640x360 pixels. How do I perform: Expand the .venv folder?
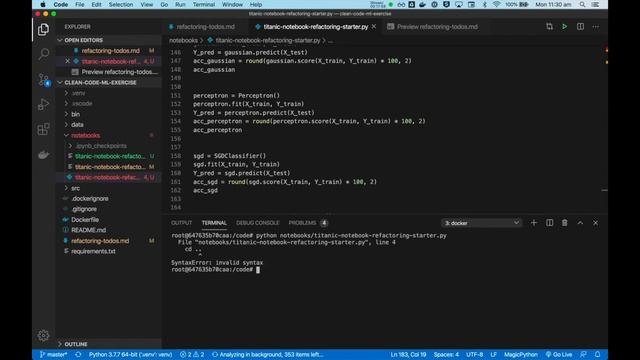coord(78,93)
